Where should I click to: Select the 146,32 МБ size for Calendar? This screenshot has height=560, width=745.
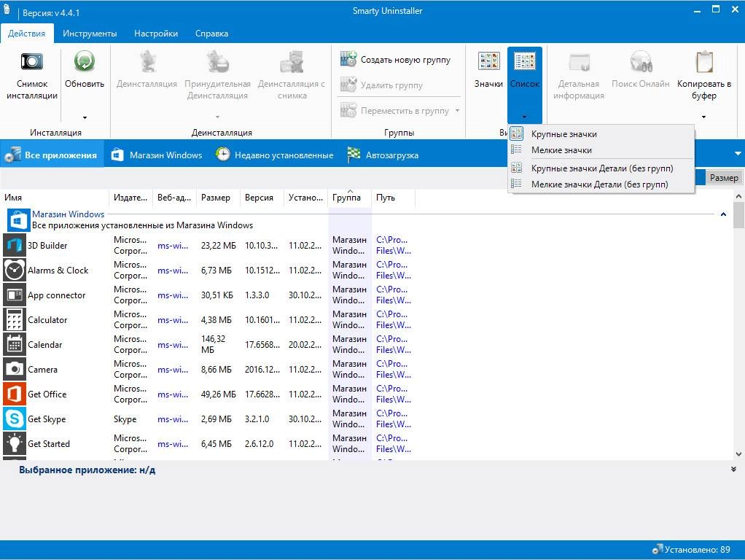(x=214, y=344)
